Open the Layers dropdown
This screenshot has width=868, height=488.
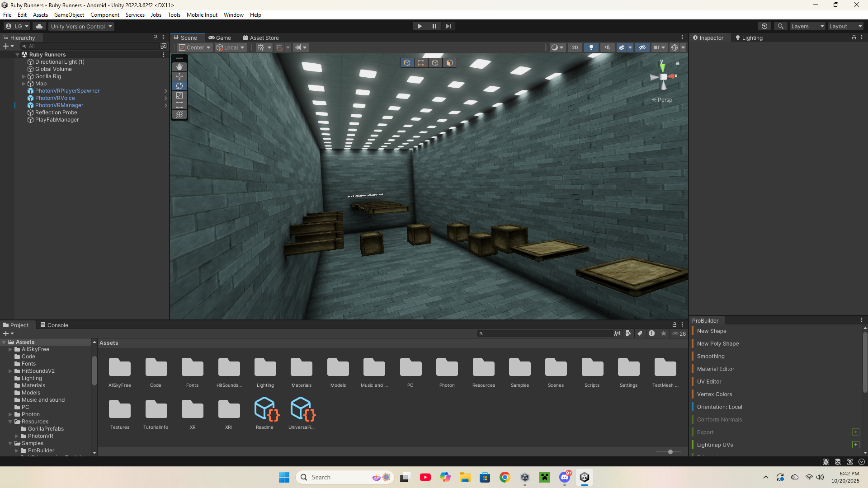pyautogui.click(x=807, y=26)
